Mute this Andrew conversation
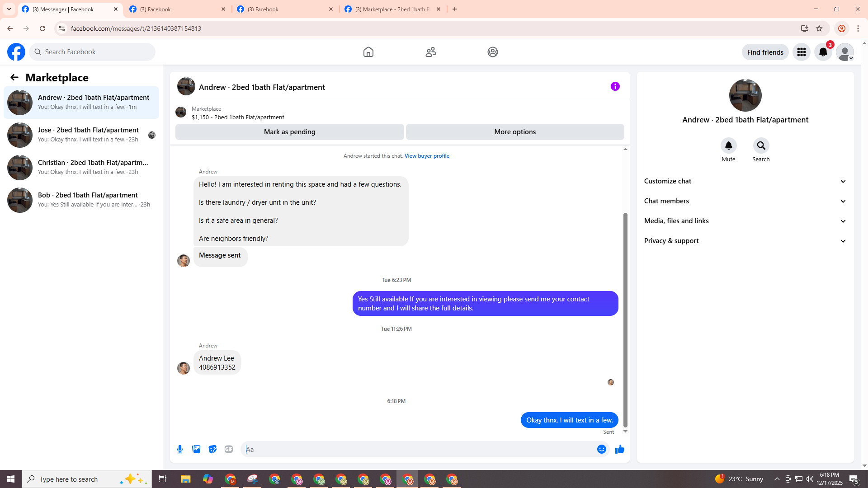The image size is (868, 488). pyautogui.click(x=728, y=146)
